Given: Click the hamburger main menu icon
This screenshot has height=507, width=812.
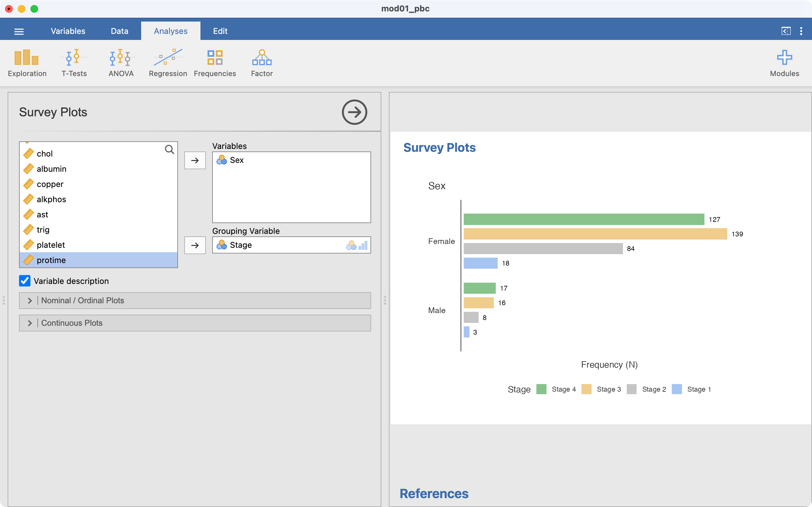Looking at the screenshot, I should [19, 31].
